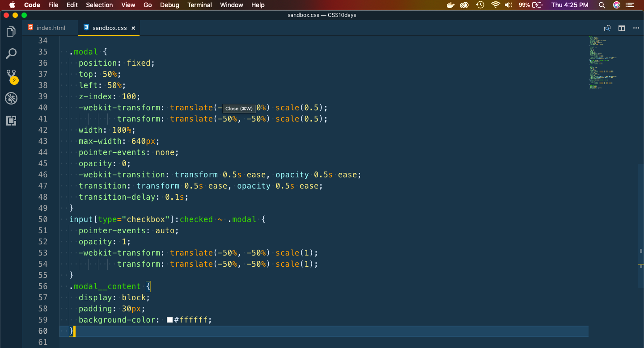Open the Go menu
The height and width of the screenshot is (348, 644).
(x=148, y=5)
